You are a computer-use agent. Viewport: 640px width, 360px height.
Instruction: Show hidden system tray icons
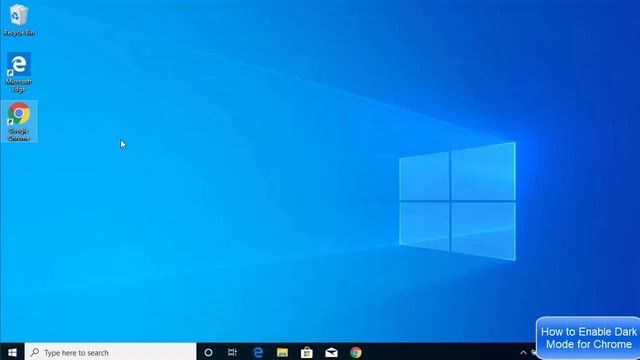(523, 353)
